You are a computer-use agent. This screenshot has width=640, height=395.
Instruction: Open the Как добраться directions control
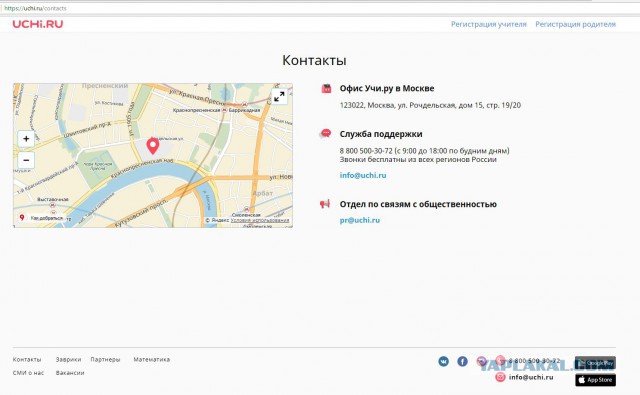(43, 218)
